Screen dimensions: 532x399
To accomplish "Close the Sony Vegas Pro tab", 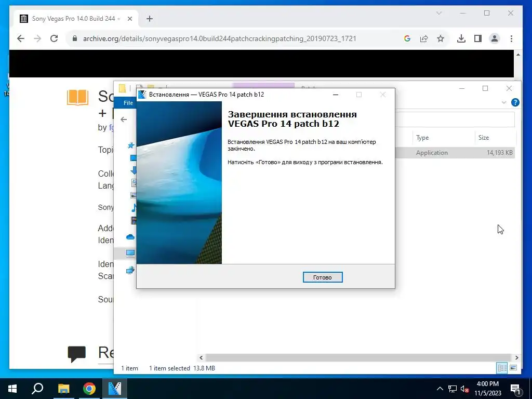I will tap(129, 19).
